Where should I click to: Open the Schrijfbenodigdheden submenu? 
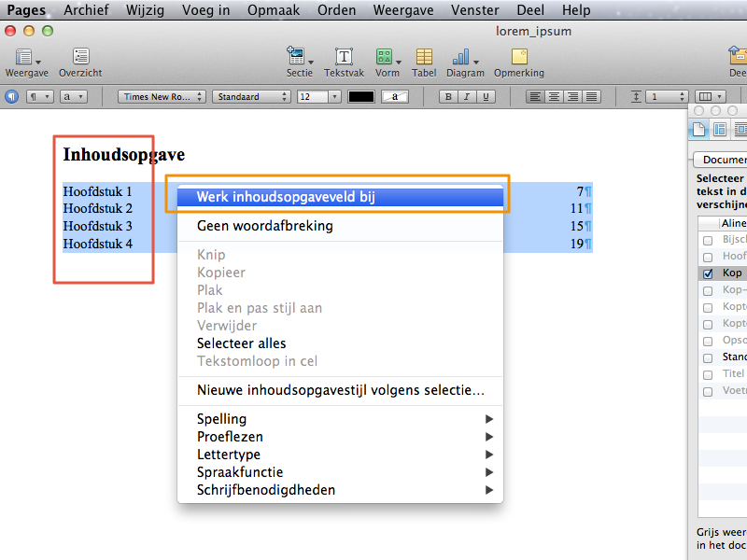[x=340, y=490]
